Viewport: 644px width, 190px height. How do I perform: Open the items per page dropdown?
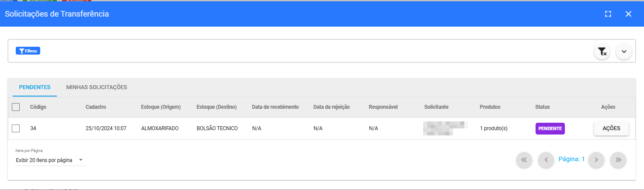(x=50, y=160)
